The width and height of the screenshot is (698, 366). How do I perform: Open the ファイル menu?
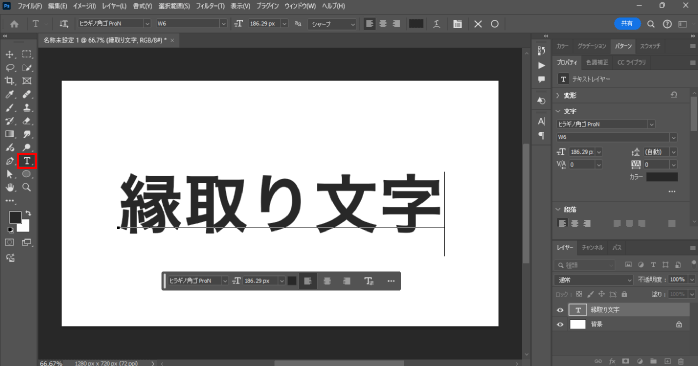click(30, 6)
